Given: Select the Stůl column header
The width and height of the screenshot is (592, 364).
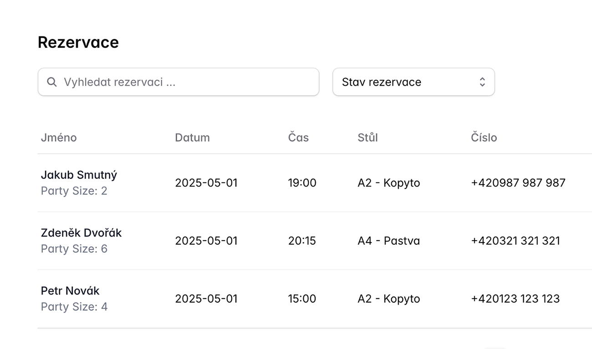Looking at the screenshot, I should coord(367,137).
